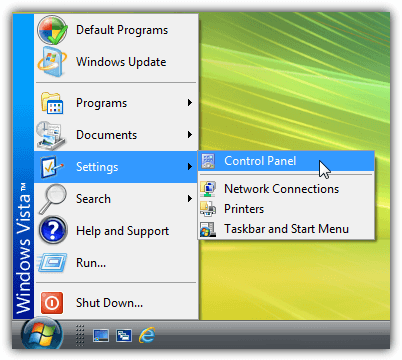402x360 pixels.
Task: Open Help and Support
Action: [x=116, y=231]
